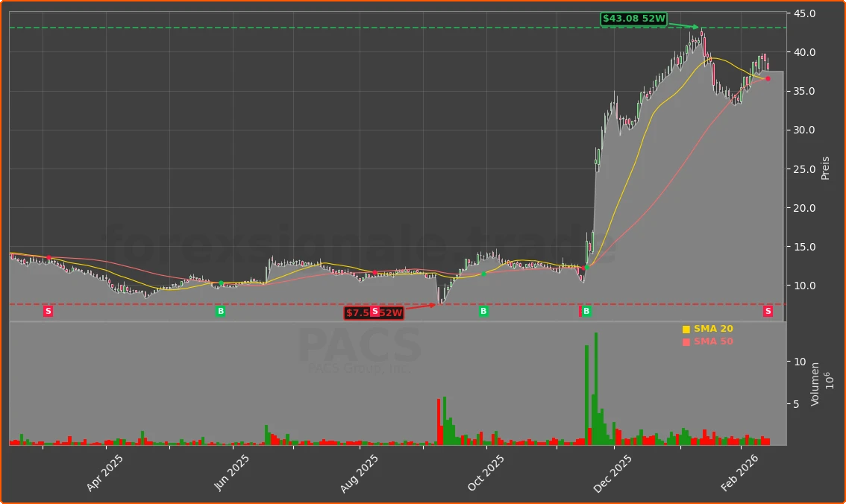The image size is (846, 504).
Task: Click the S sell marker at the far right
Action: point(767,311)
